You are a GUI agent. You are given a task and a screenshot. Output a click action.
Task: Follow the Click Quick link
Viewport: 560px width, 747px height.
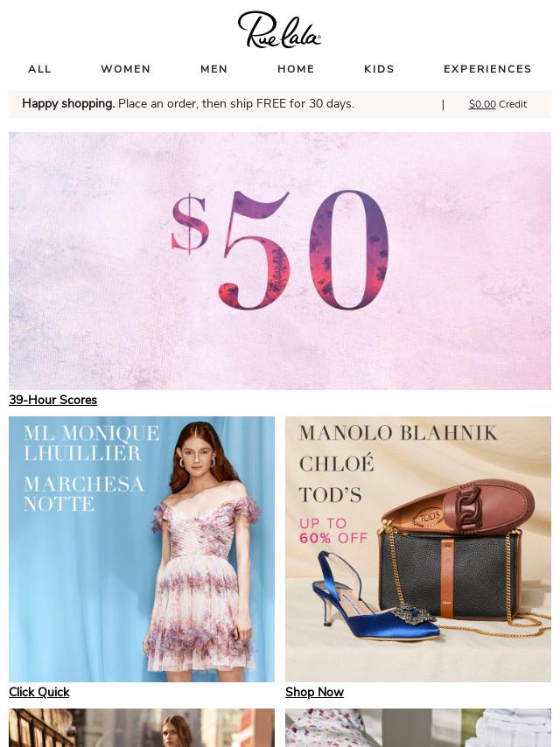coord(39,692)
